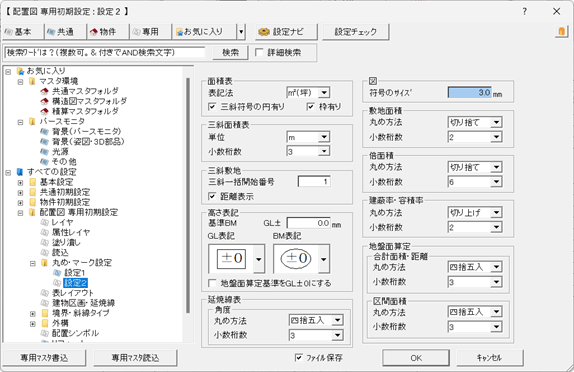Focus the search keyword input field

pyautogui.click(x=105, y=52)
